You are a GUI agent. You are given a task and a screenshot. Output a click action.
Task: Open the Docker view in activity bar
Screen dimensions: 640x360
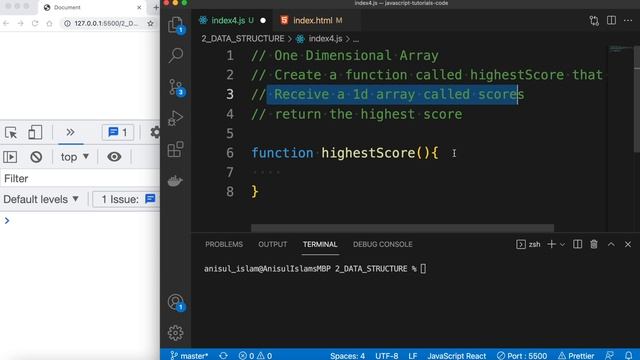(x=176, y=180)
